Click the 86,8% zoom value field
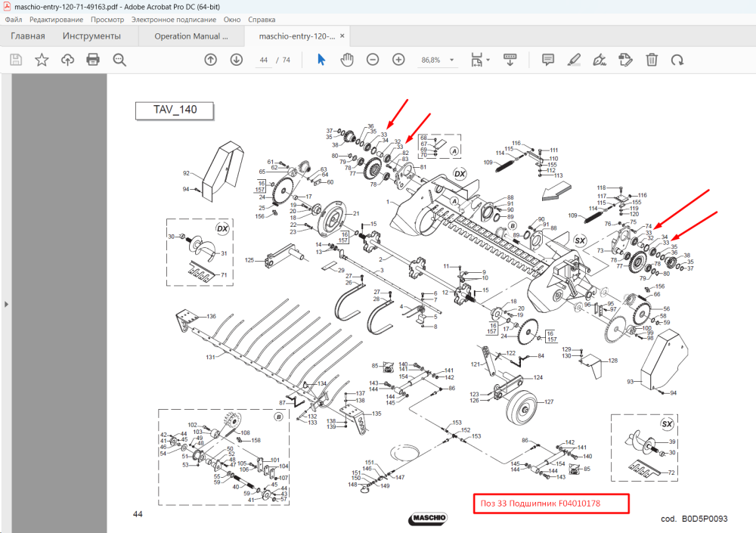Screen dimensions: 756x533 click(x=431, y=60)
